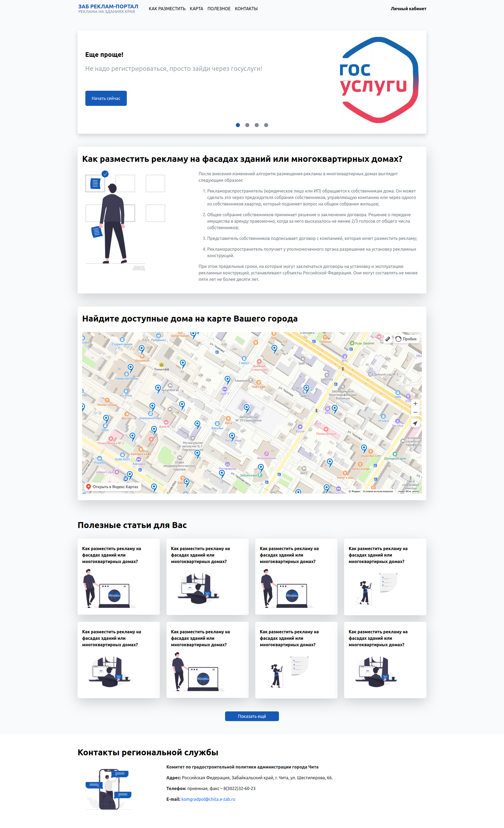The image size is (504, 828).
Task: Click the DNS shop icon on the map
Action: tap(398, 393)
